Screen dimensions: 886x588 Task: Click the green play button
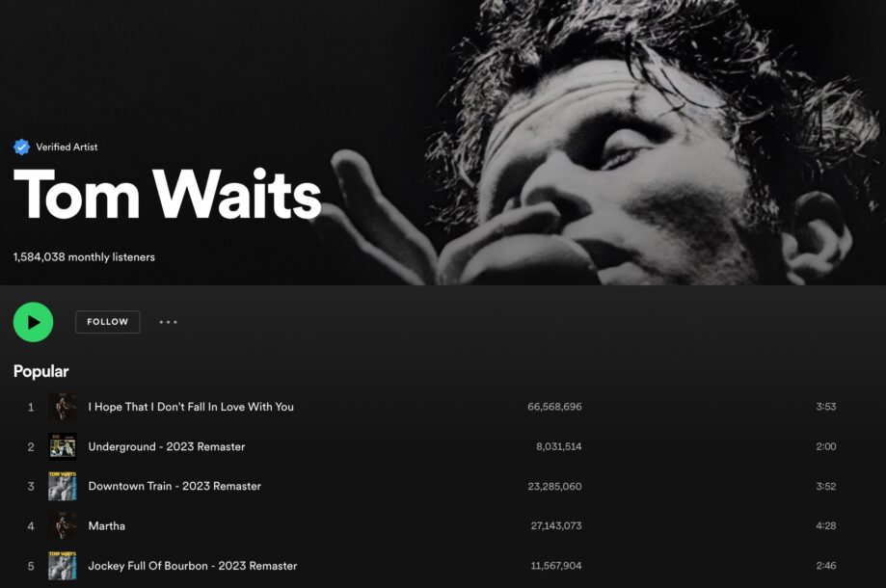point(34,322)
